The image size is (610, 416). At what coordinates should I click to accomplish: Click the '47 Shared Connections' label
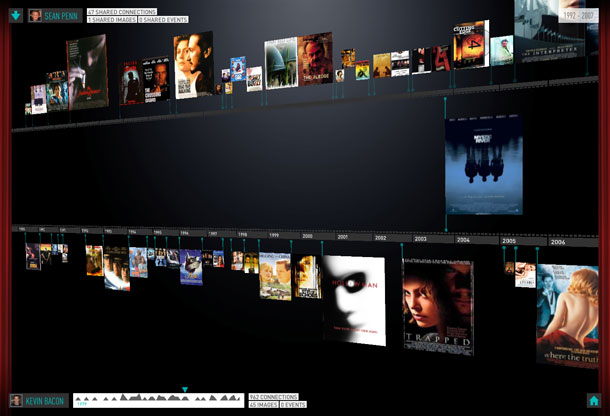point(122,12)
